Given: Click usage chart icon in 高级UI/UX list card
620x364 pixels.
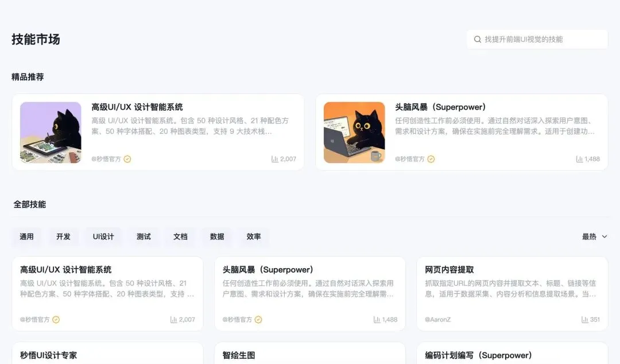Looking at the screenshot, I should [x=173, y=320].
